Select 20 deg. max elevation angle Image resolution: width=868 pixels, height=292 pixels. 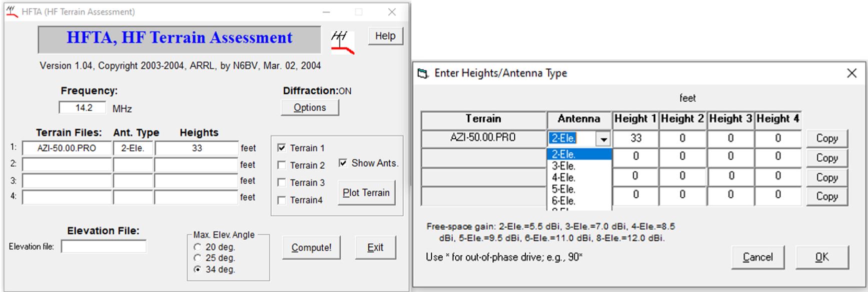[x=198, y=247]
